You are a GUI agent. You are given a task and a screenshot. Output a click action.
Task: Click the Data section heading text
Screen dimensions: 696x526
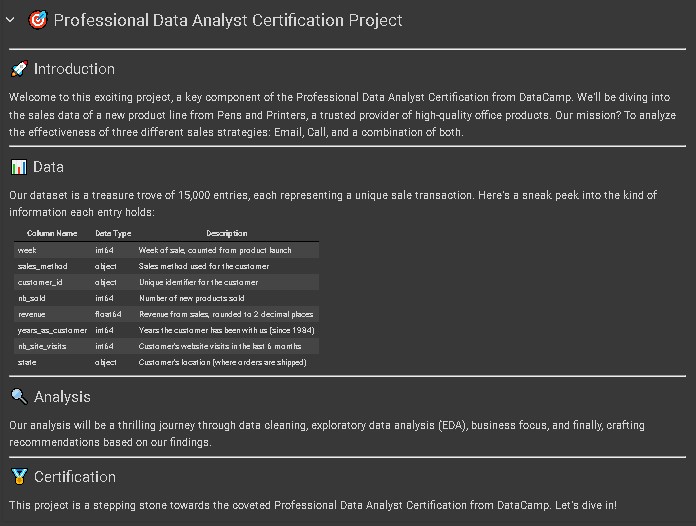[48, 167]
